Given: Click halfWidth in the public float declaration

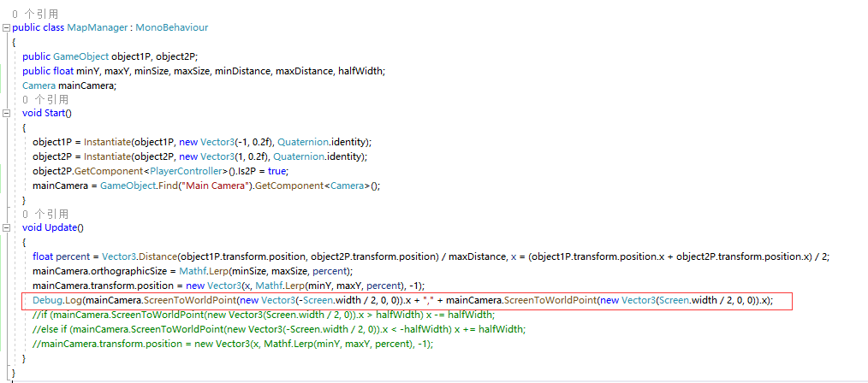Looking at the screenshot, I should point(361,71).
